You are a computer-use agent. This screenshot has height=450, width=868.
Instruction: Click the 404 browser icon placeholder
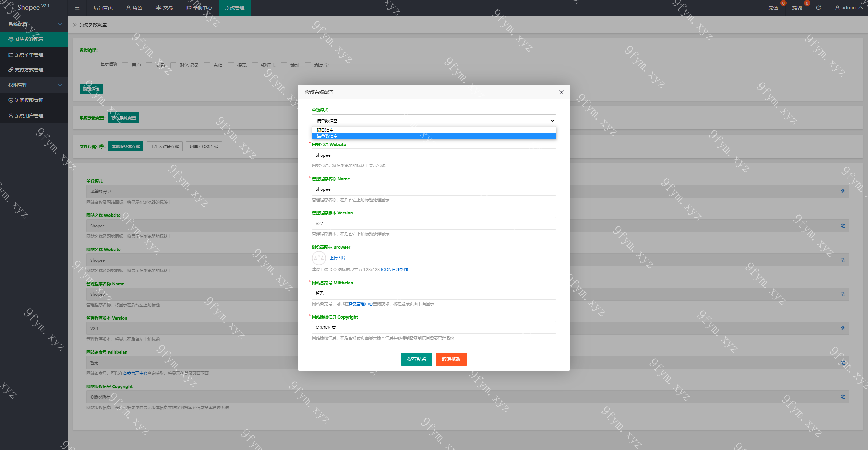319,258
